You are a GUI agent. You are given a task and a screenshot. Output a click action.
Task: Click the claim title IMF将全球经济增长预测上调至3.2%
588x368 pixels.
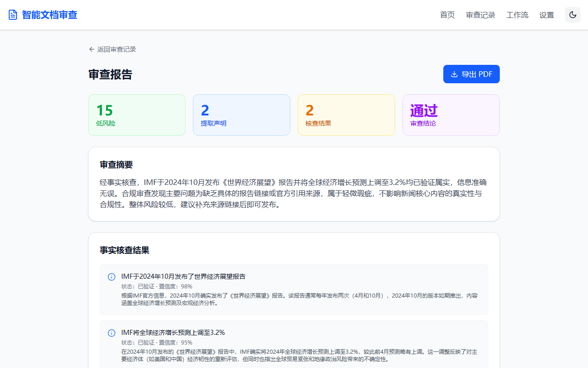point(173,333)
